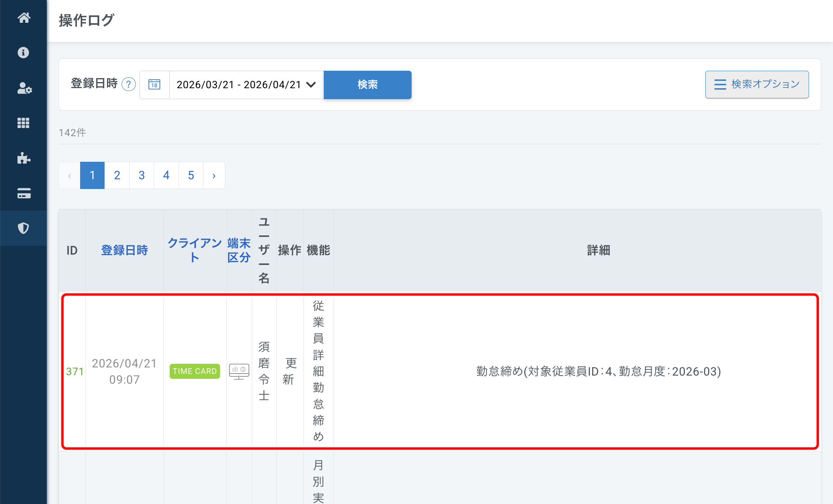Screen dimensions: 833x504
Task: Click the help question mark next to 登録日時
Action: [129, 84]
